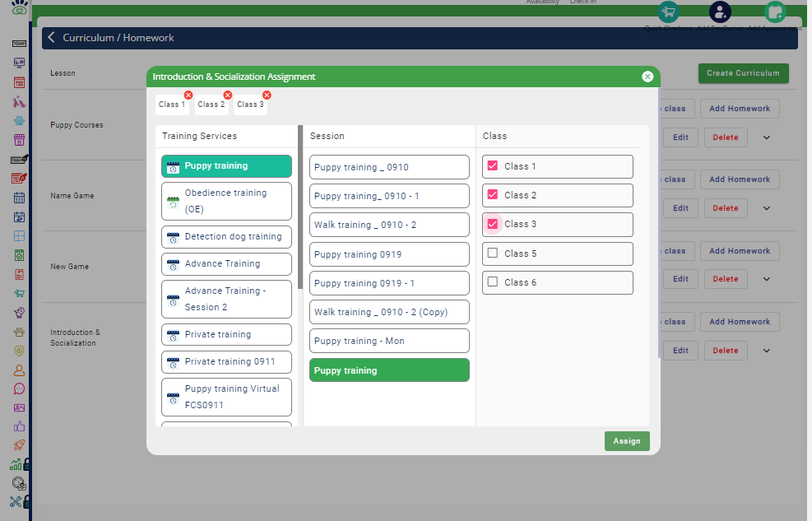Screen dimensions: 812x521
Task: Edit the Name Game lesson
Action: point(680,208)
